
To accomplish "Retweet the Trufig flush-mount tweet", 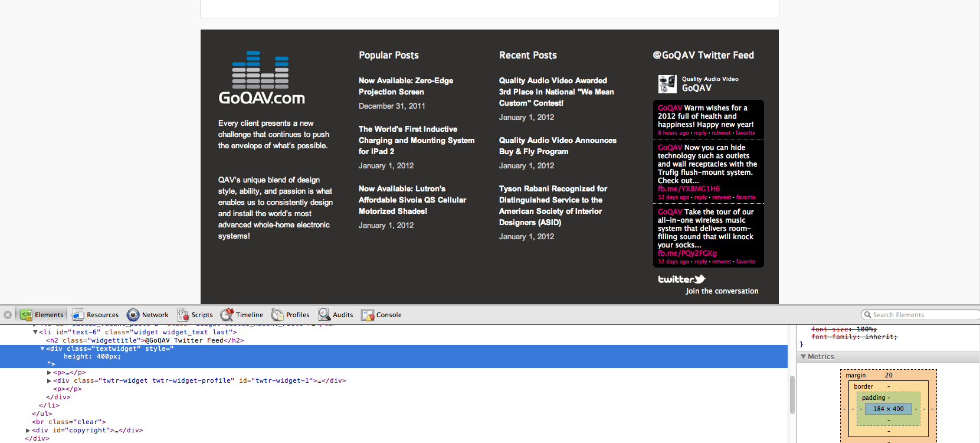I will (x=722, y=197).
